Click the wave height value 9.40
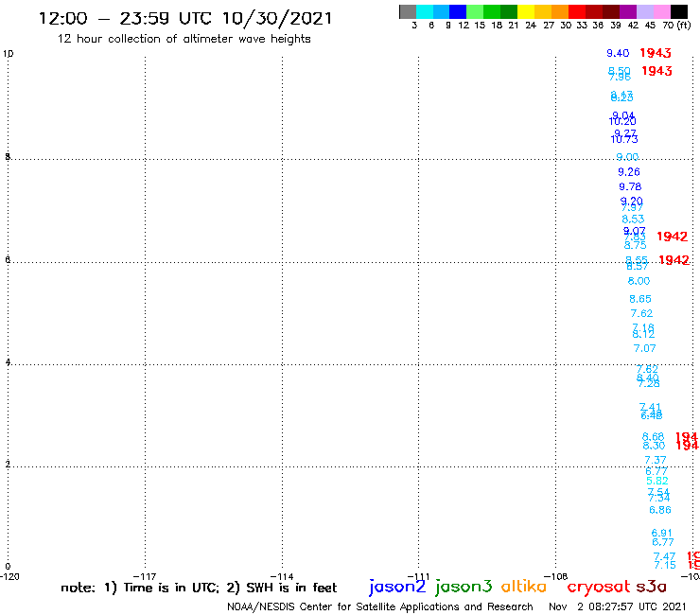 point(618,53)
